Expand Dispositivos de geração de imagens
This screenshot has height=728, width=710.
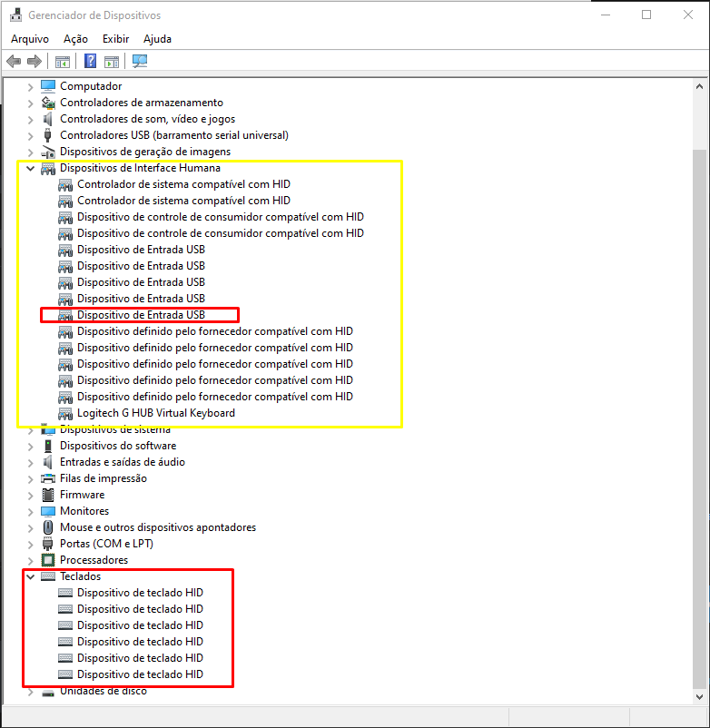coord(30,152)
